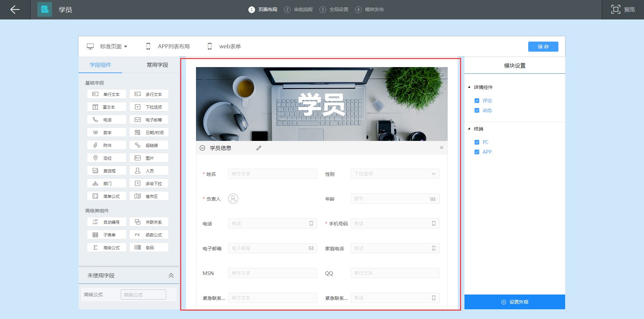This screenshot has height=319, width=644.
Task: Select the 日期/时间 field component
Action: [149, 132]
